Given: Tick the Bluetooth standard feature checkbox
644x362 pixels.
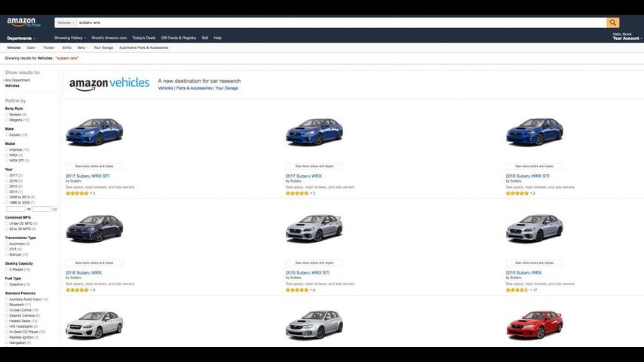Looking at the screenshot, I should (x=7, y=305).
